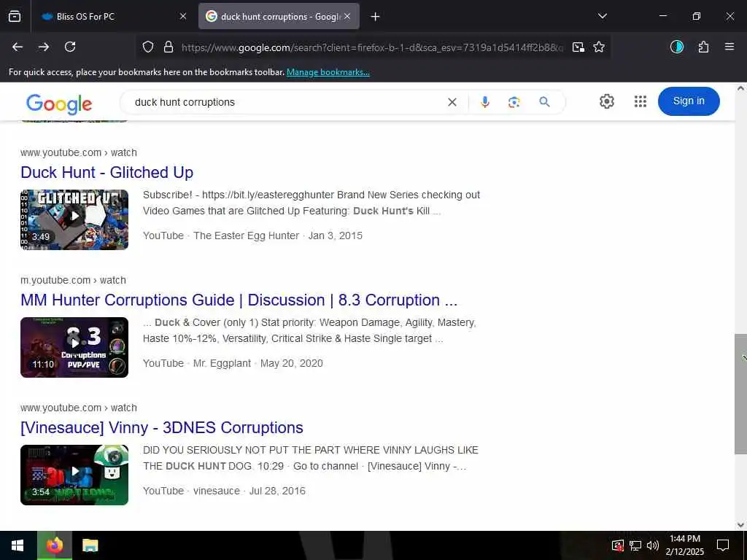Viewport: 747px width, 560px height.
Task: Open the volume speaker tray icon
Action: tap(653, 545)
